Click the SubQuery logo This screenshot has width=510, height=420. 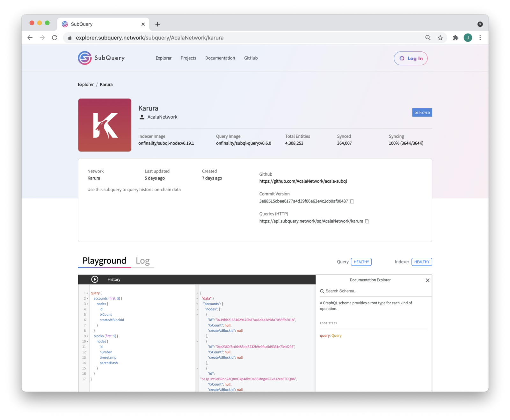101,58
